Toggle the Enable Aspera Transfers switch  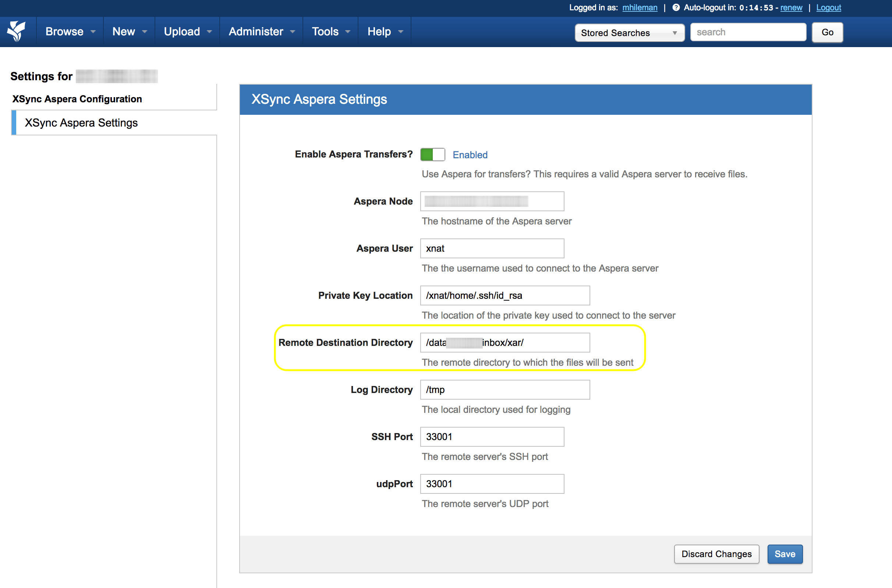click(x=432, y=155)
